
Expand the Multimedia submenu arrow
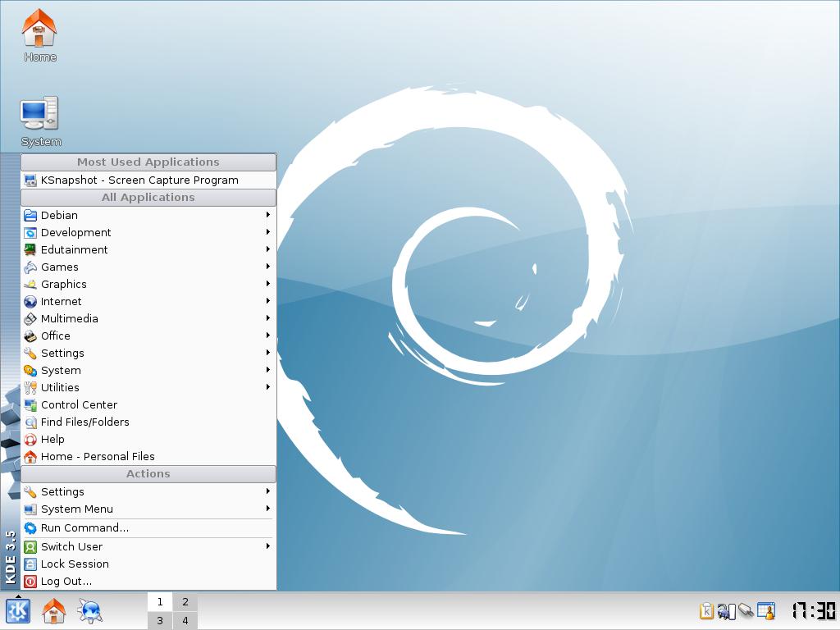pyautogui.click(x=268, y=317)
